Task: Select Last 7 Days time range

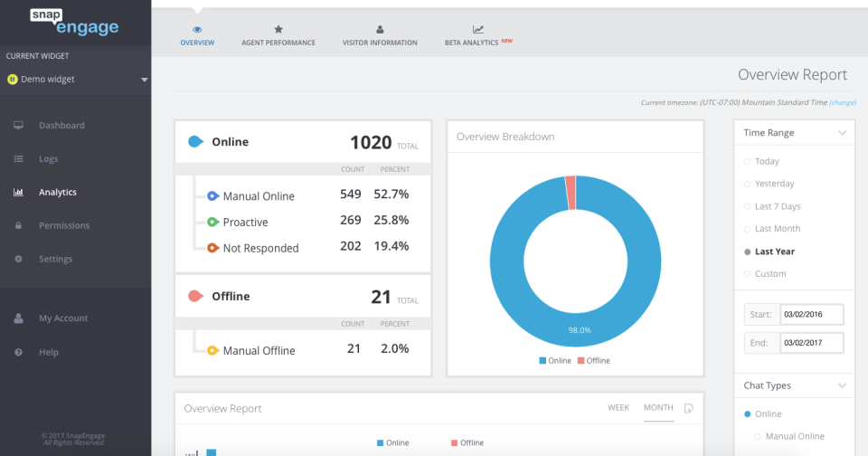Action: [x=777, y=206]
